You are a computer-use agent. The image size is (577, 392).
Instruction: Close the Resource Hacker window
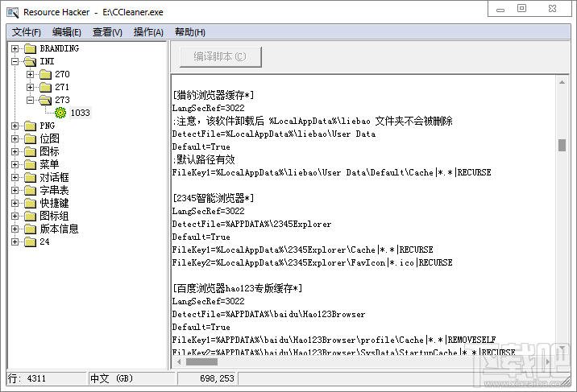click(552, 8)
